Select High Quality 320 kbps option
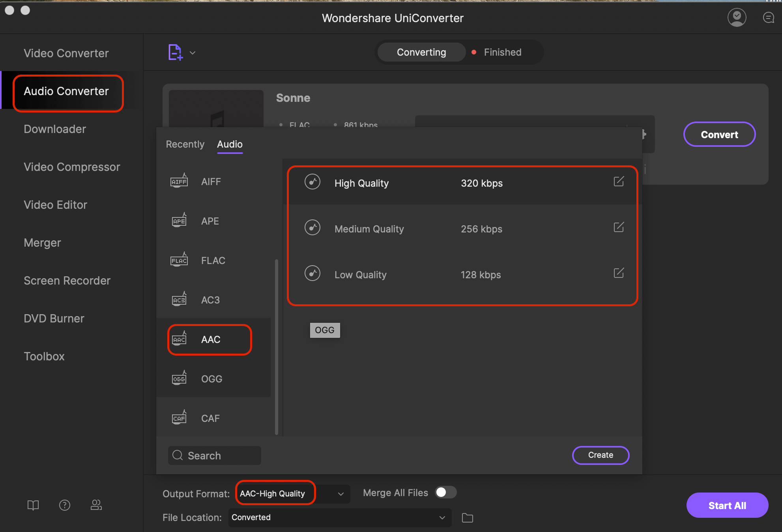Viewport: 782px width, 532px height. point(462,183)
